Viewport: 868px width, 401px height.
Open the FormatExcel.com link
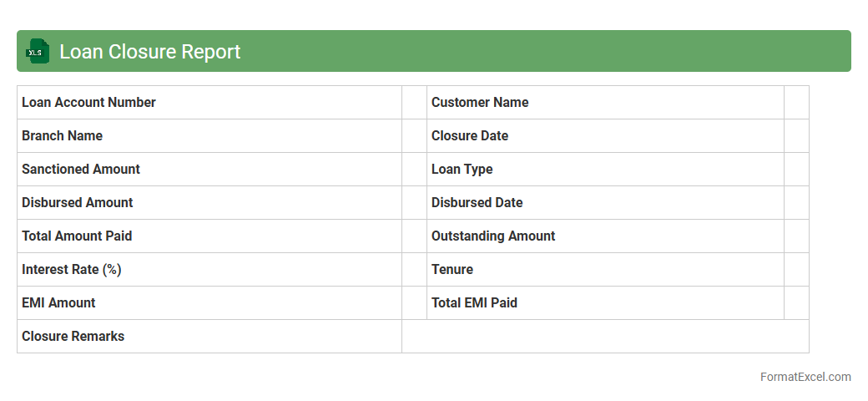coord(805,377)
